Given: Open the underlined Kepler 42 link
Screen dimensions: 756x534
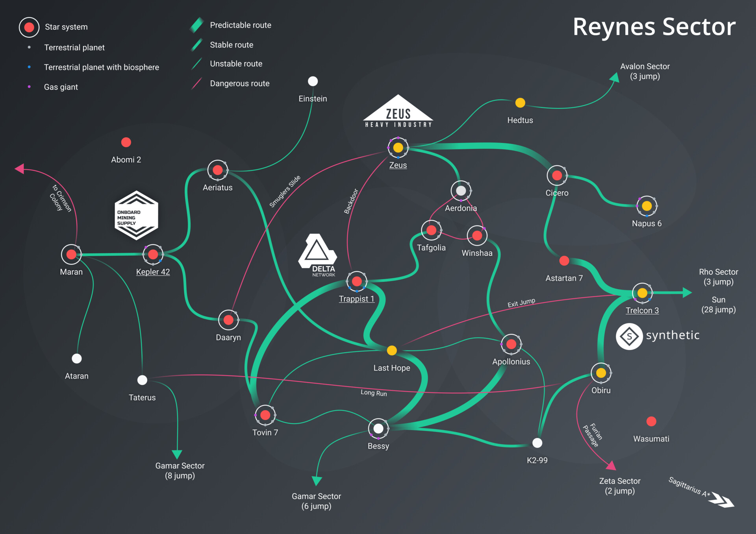Looking at the screenshot, I should (153, 272).
